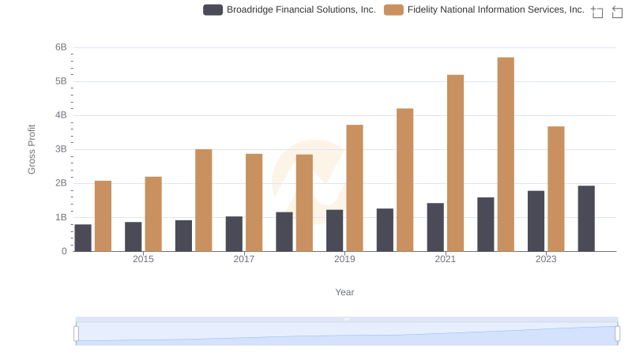This screenshot has height=364, width=632.
Task: Click the Fidelity bar for 2015
Action: [x=153, y=214]
